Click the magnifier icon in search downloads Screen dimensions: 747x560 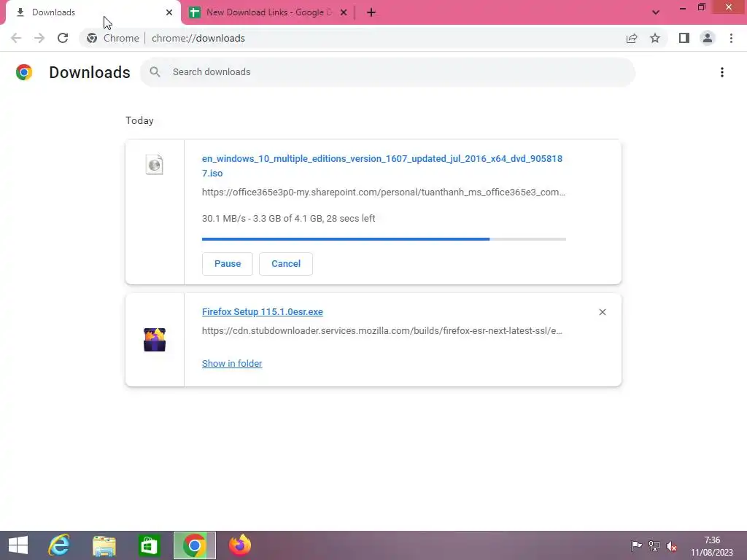155,72
